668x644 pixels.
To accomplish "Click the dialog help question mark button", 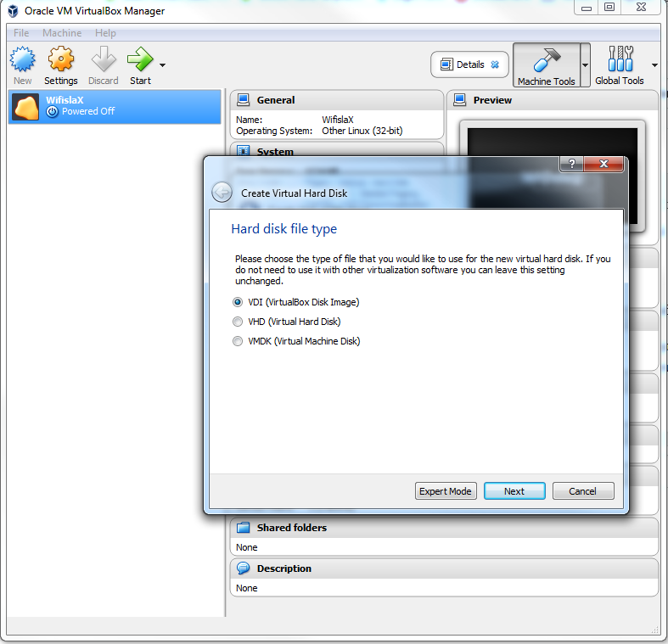I will click(572, 164).
